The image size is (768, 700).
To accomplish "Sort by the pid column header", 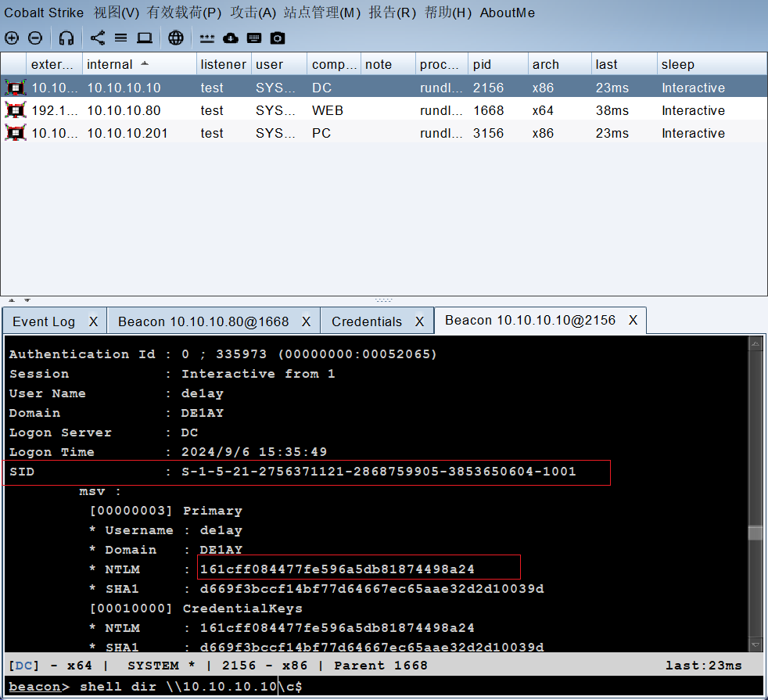I will pyautogui.click(x=498, y=64).
